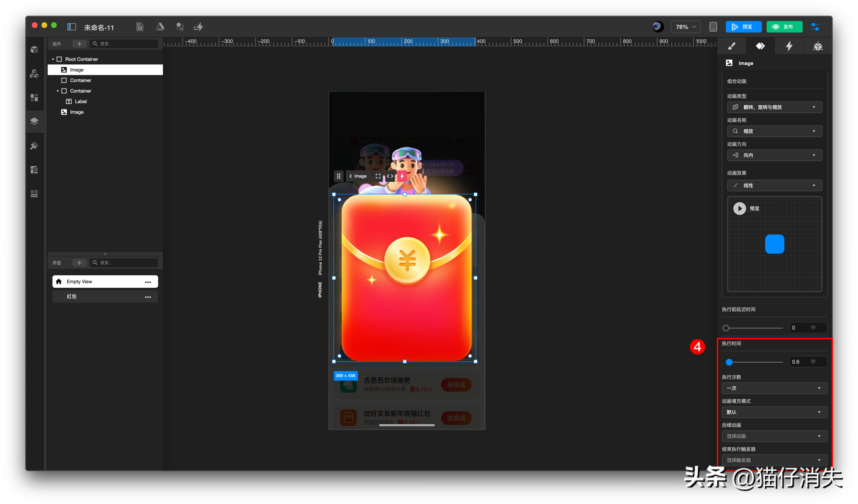Click the 执行时间 0.6 seconds field
Image resolution: width=858 pixels, height=504 pixels.
click(x=808, y=362)
